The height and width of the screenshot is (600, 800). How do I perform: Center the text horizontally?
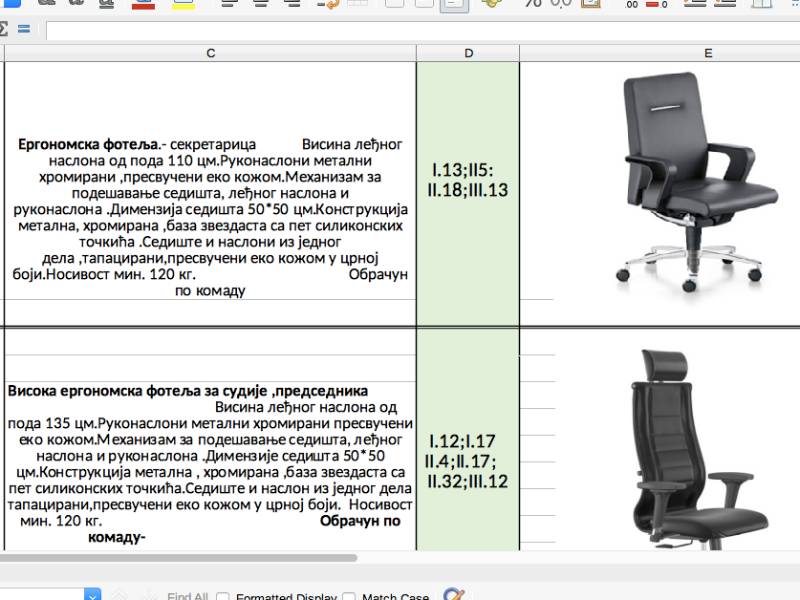[261, 6]
